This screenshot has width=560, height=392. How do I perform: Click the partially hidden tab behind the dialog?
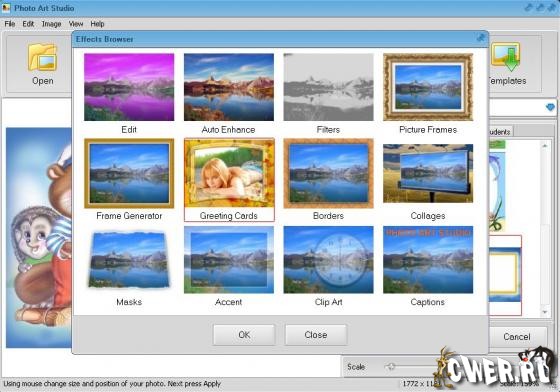[500, 132]
